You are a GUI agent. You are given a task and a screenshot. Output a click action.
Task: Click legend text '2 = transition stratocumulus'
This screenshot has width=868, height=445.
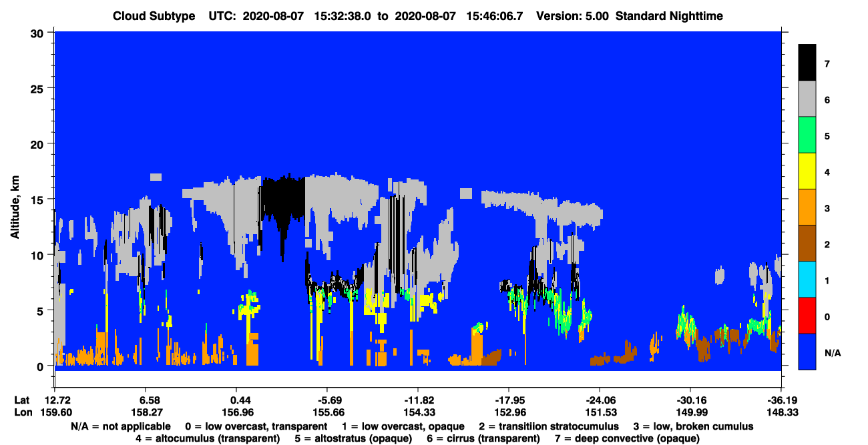(x=548, y=426)
